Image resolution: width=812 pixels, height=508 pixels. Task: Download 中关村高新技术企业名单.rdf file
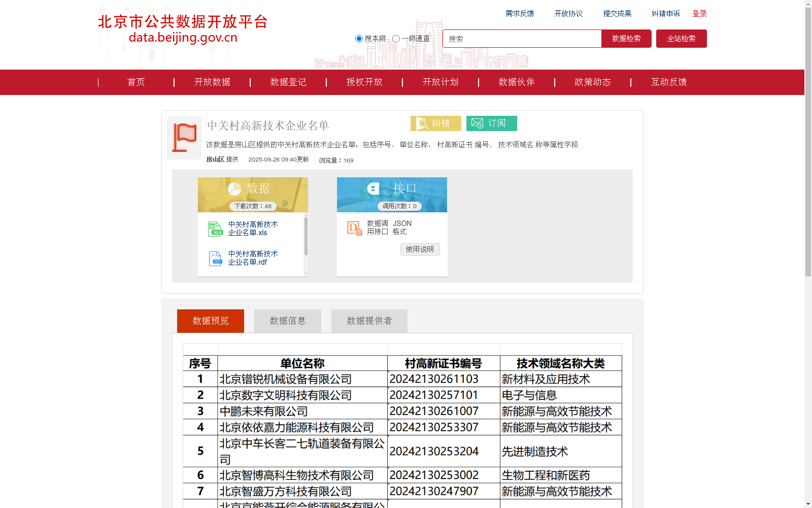coord(253,258)
